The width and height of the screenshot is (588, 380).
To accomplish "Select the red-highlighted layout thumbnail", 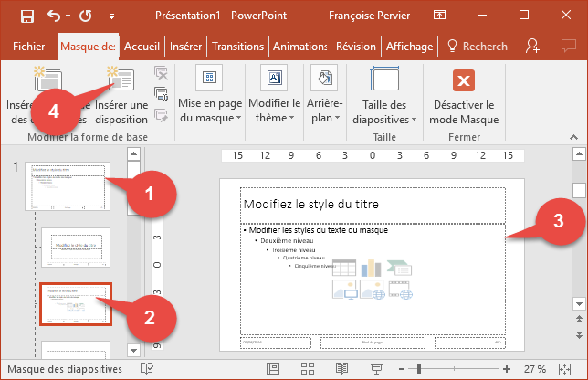I will click(76, 304).
